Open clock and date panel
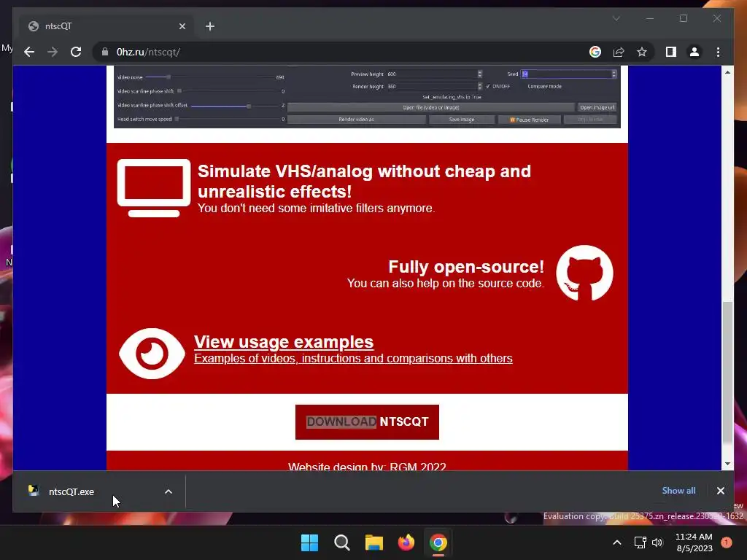This screenshot has width=747, height=560. click(x=694, y=542)
